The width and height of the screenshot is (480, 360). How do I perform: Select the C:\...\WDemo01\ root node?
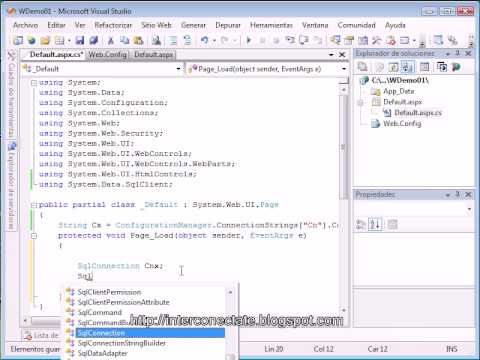(x=400, y=80)
